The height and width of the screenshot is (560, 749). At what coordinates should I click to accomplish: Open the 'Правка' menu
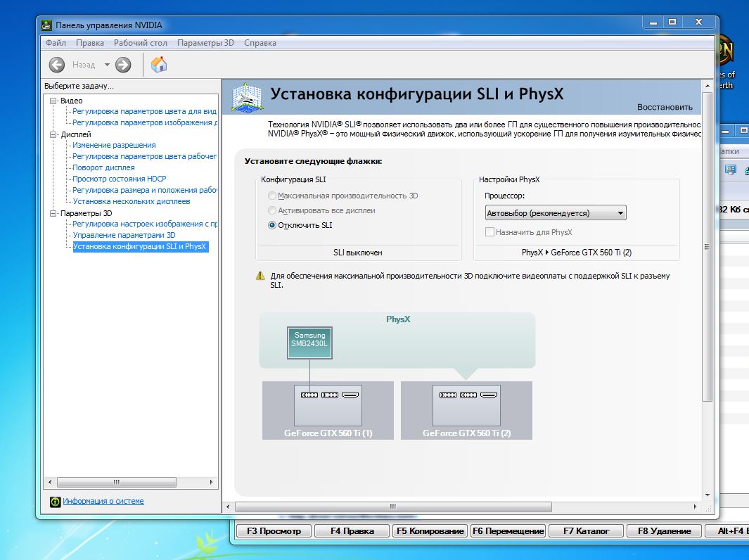coord(90,42)
